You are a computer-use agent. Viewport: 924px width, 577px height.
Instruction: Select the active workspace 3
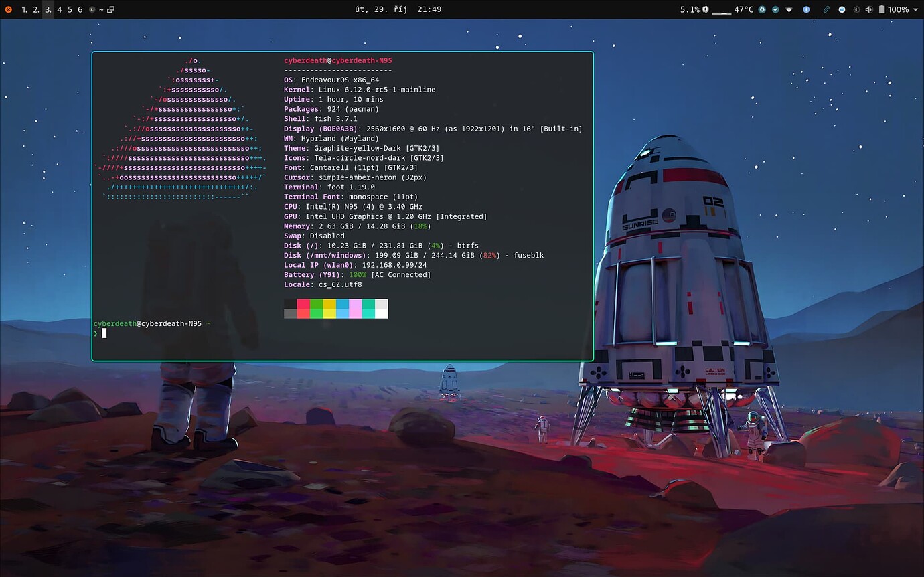pos(48,9)
